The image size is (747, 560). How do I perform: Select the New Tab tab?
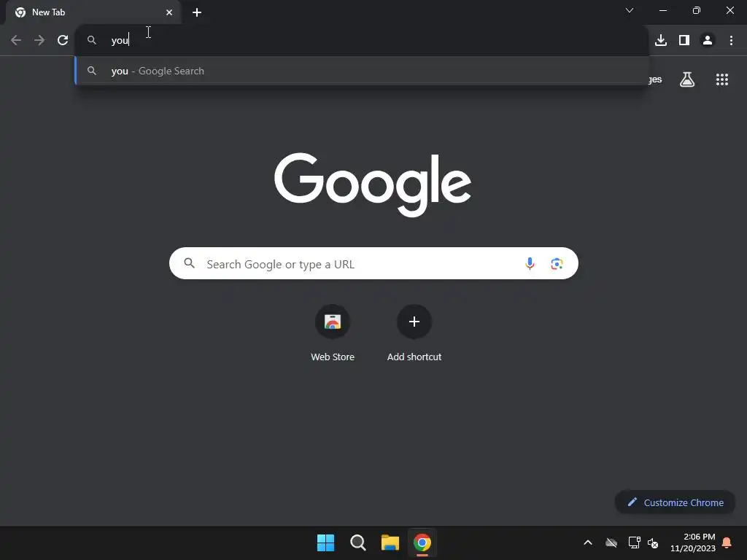pyautogui.click(x=93, y=12)
